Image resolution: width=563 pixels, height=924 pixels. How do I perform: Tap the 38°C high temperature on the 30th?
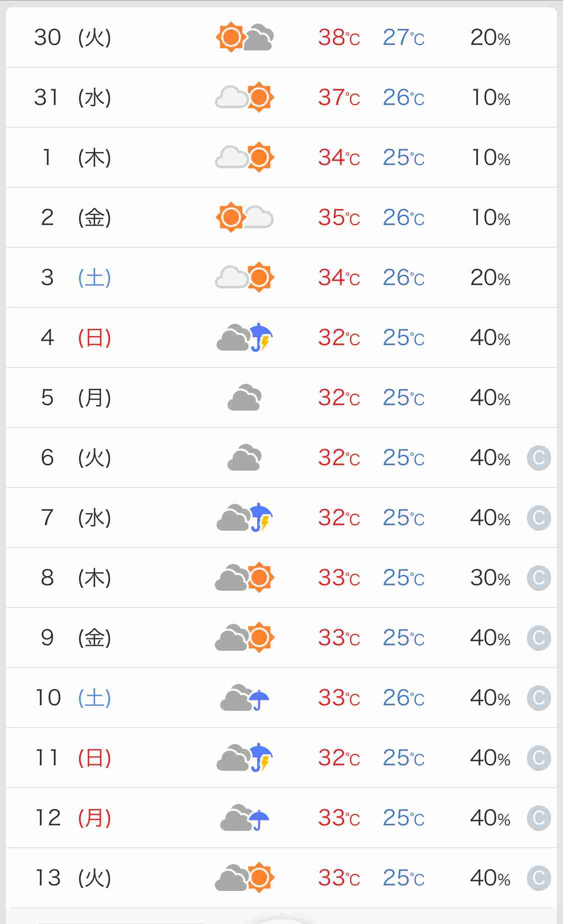tap(339, 38)
